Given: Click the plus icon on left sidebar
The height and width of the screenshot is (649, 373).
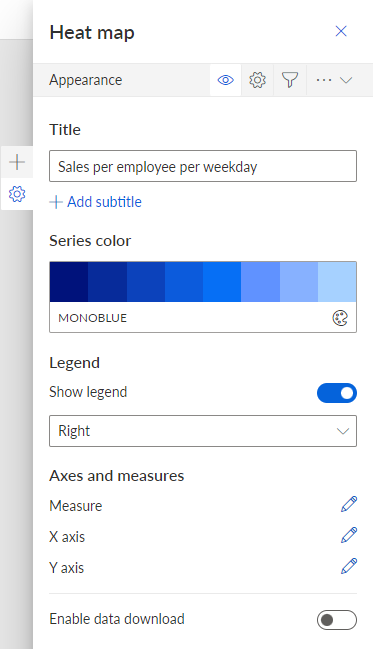Looking at the screenshot, I should tap(17, 162).
